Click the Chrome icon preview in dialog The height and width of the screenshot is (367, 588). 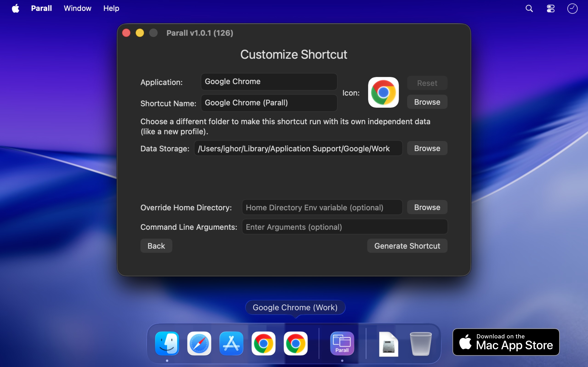383,92
